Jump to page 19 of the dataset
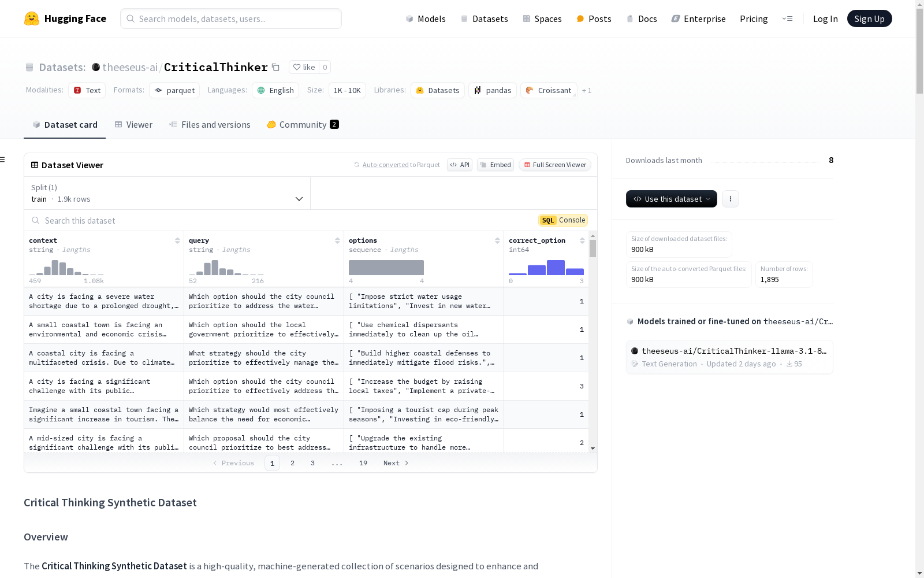924x578 pixels. point(363,463)
